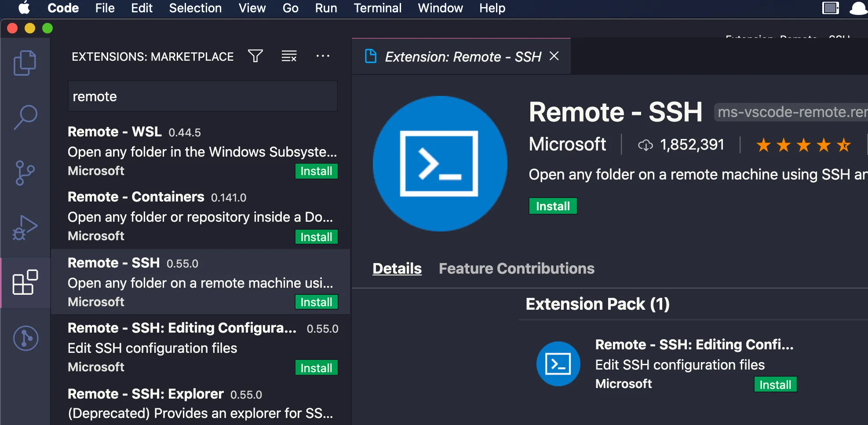Image resolution: width=868 pixels, height=425 pixels.
Task: Click the 1,852,391 install count
Action: (692, 145)
